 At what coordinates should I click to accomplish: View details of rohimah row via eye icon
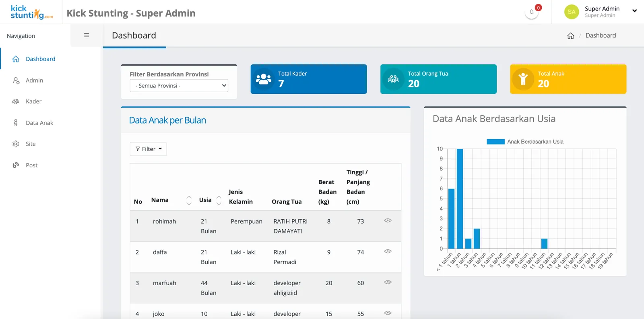pos(388,220)
